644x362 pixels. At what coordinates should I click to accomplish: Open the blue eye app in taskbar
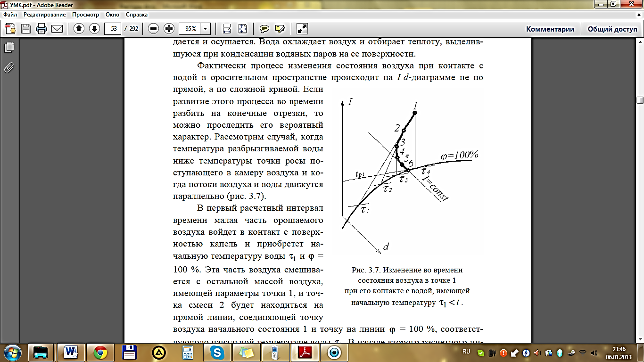pyautogui.click(x=334, y=352)
